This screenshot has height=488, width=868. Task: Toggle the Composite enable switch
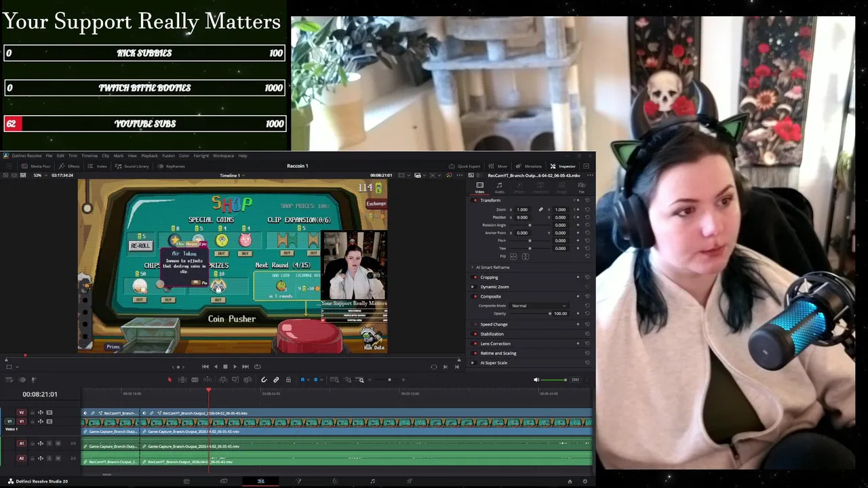pyautogui.click(x=475, y=296)
